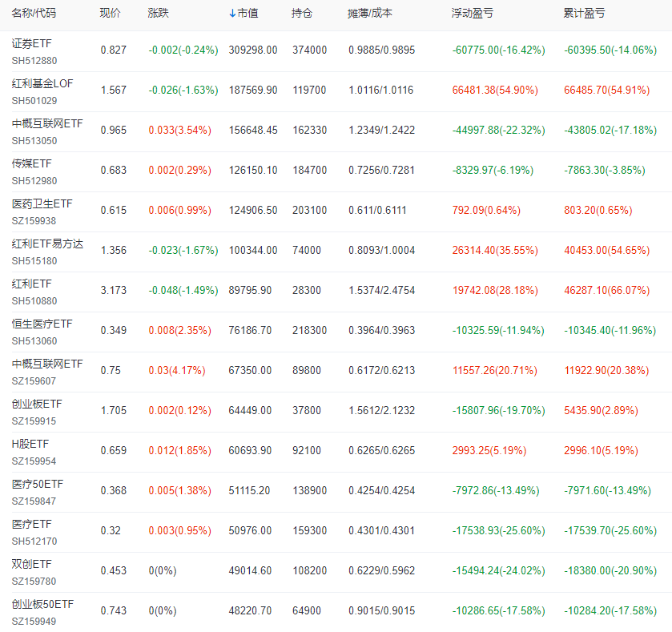Select change 0.03(4.17%)
672x632 pixels.
pos(177,371)
